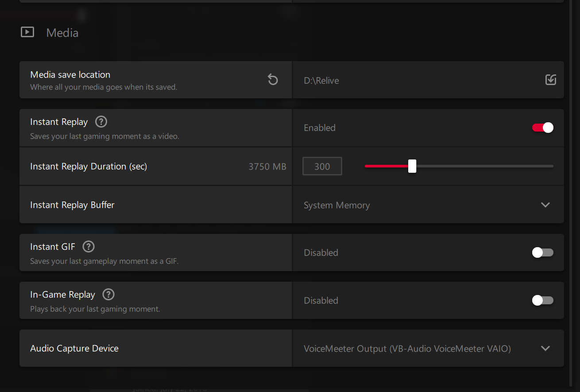Click the Instant GIF label
The width and height of the screenshot is (580, 392).
click(x=53, y=247)
